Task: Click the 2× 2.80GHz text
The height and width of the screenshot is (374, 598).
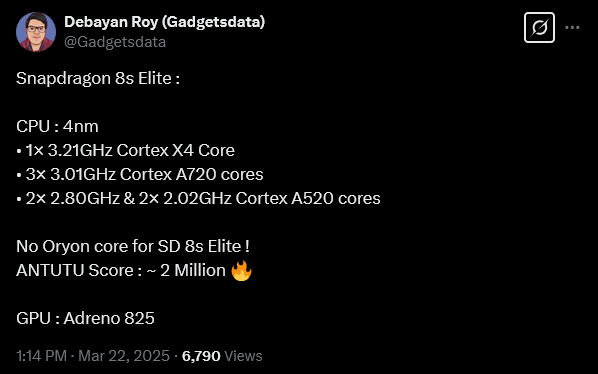Action: tap(72, 198)
